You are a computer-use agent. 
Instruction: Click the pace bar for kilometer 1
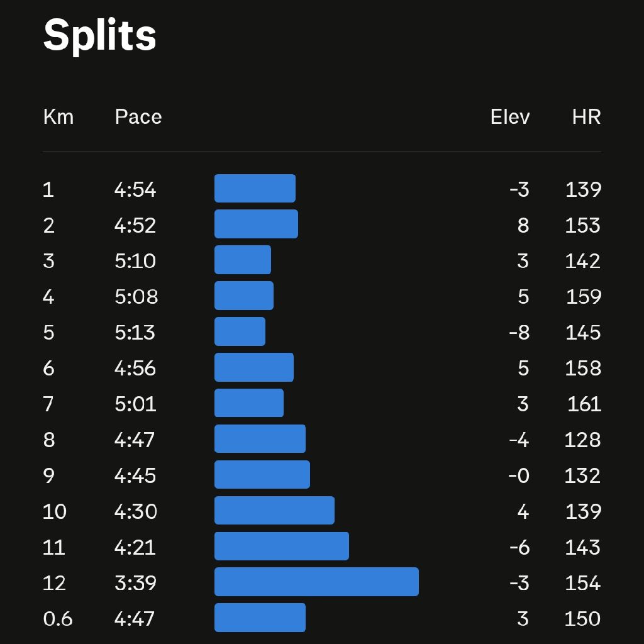[255, 189]
